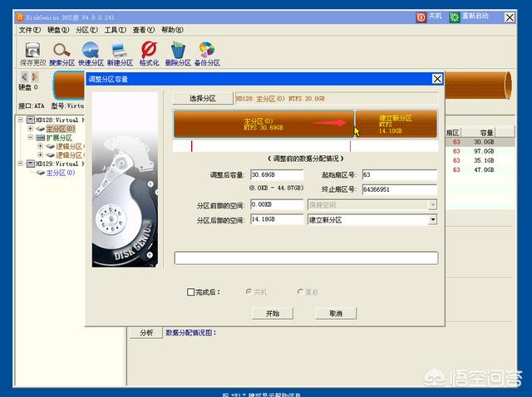The image size is (532, 397).
Task: Open the 建立新分区 dropdown for rear space
Action: click(x=432, y=220)
